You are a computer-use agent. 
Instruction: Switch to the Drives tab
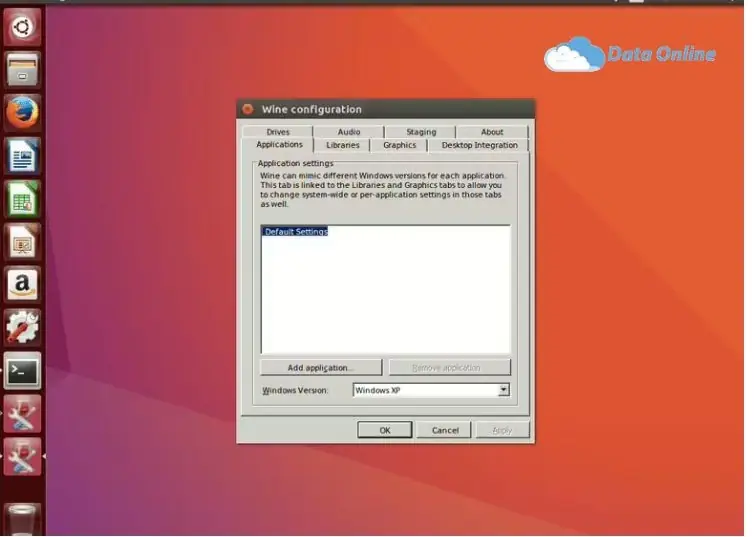[x=278, y=132]
